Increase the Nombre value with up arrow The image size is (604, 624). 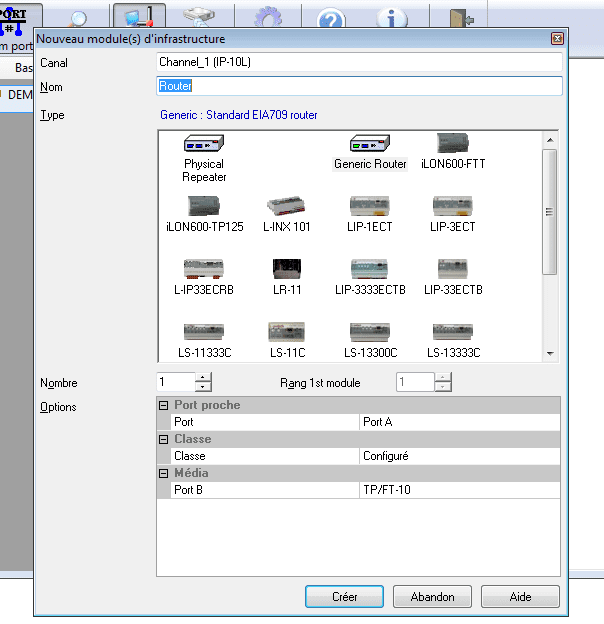pos(203,377)
